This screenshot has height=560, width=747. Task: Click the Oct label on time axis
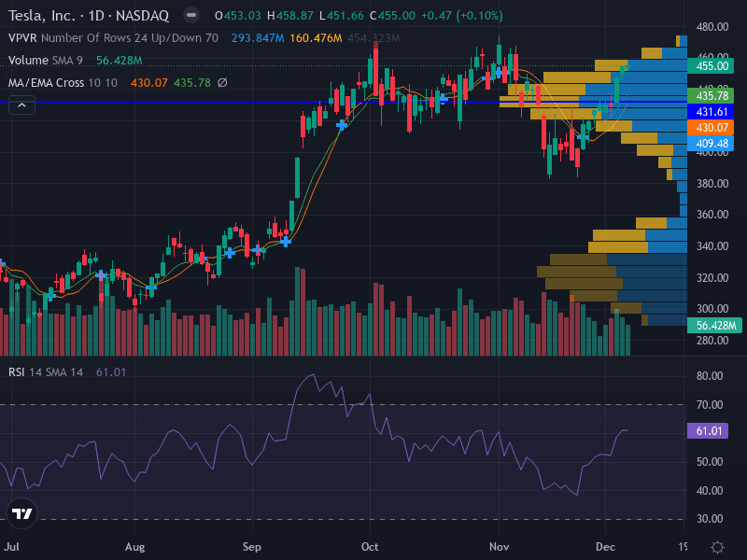click(370, 547)
